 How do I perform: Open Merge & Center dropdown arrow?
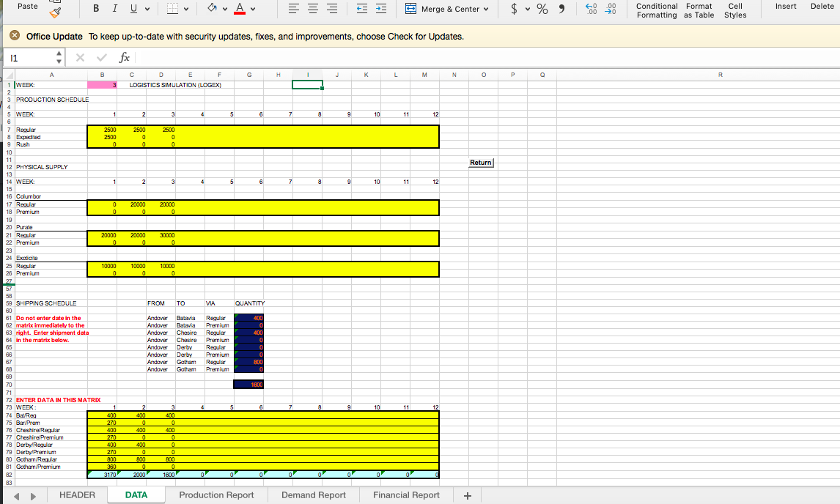point(486,9)
